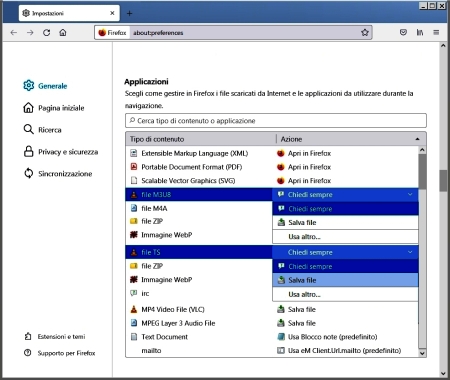The height and width of the screenshot is (380, 450).
Task: Bookmark this page with the star
Action: (x=365, y=33)
